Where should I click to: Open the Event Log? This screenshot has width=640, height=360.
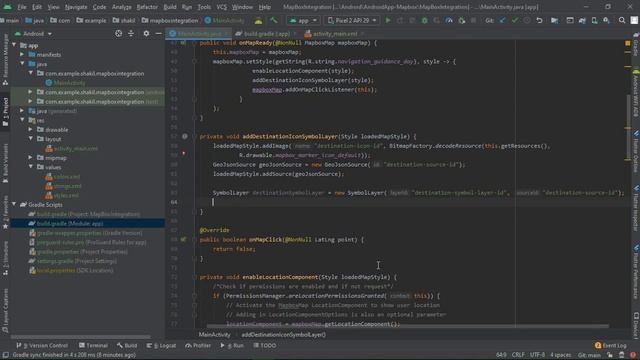pos(611,346)
